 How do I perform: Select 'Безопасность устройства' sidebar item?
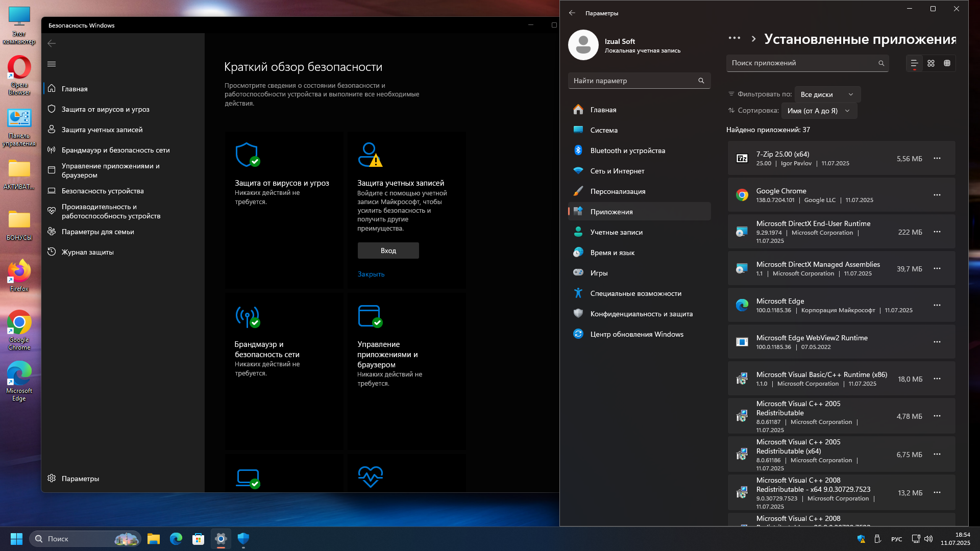pyautogui.click(x=122, y=191)
